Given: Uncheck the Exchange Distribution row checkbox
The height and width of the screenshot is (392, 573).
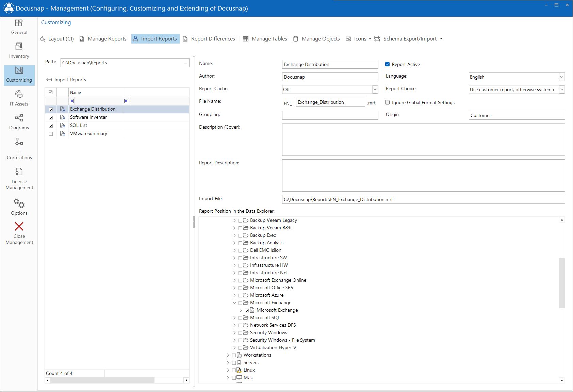Looking at the screenshot, I should click(x=51, y=109).
